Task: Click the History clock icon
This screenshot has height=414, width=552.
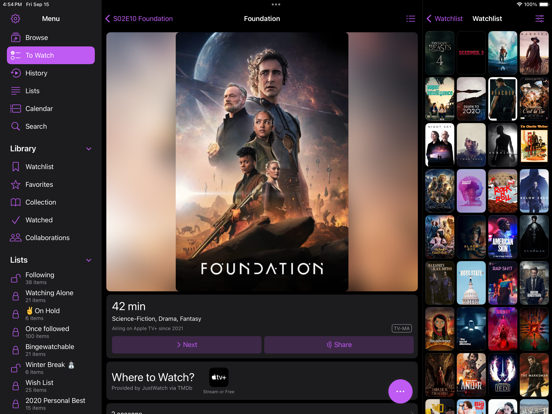Action: tap(15, 73)
